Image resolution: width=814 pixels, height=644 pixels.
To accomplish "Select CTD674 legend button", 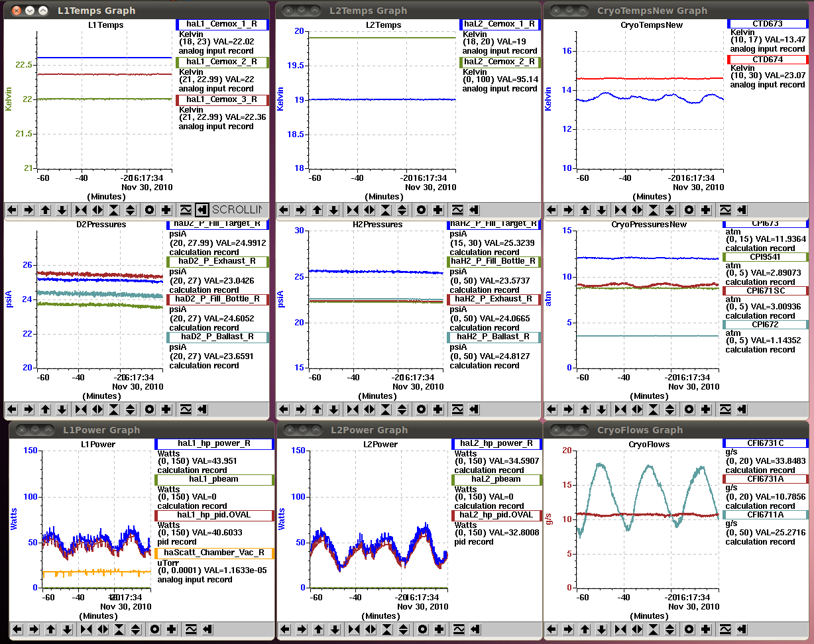I will tap(767, 59).
